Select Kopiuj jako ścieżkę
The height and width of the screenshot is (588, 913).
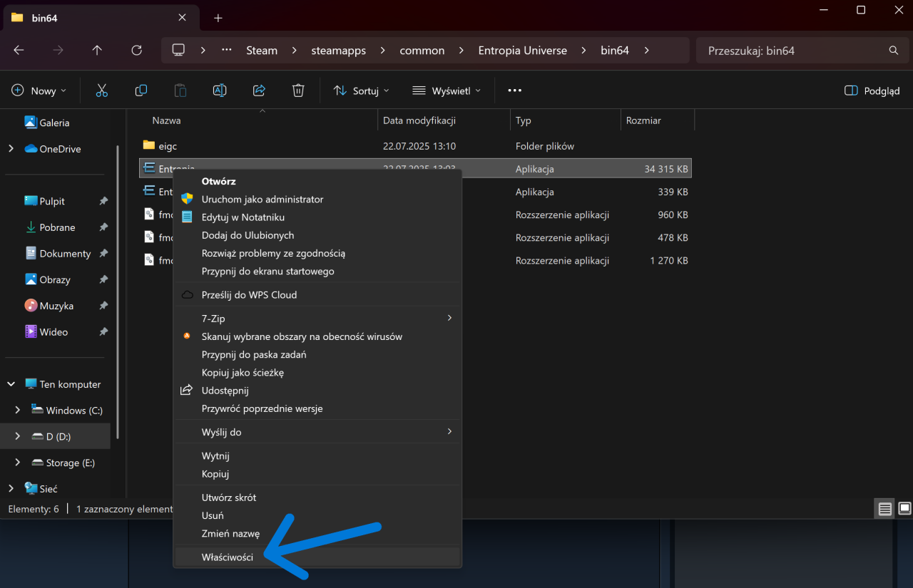[x=318, y=373]
